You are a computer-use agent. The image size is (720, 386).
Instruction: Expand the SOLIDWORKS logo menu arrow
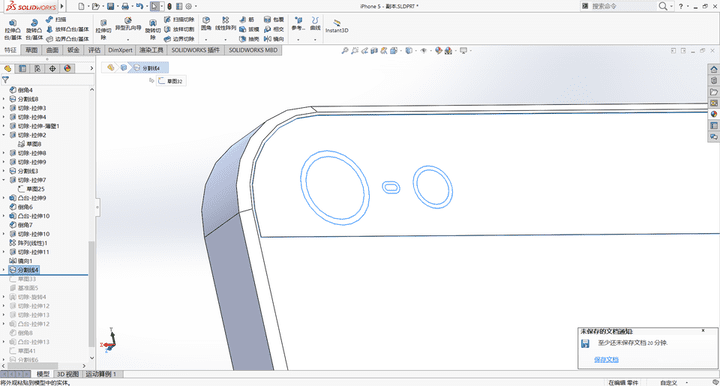pos(62,6)
